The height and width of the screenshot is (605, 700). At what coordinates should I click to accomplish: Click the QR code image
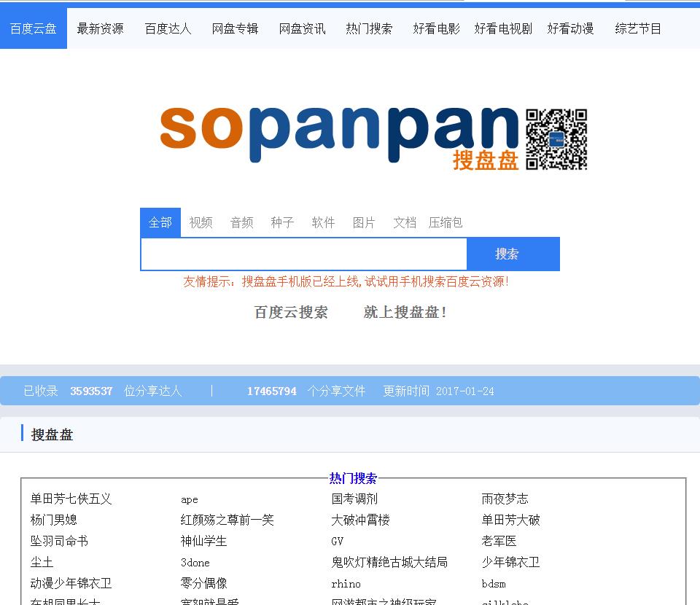pos(556,139)
